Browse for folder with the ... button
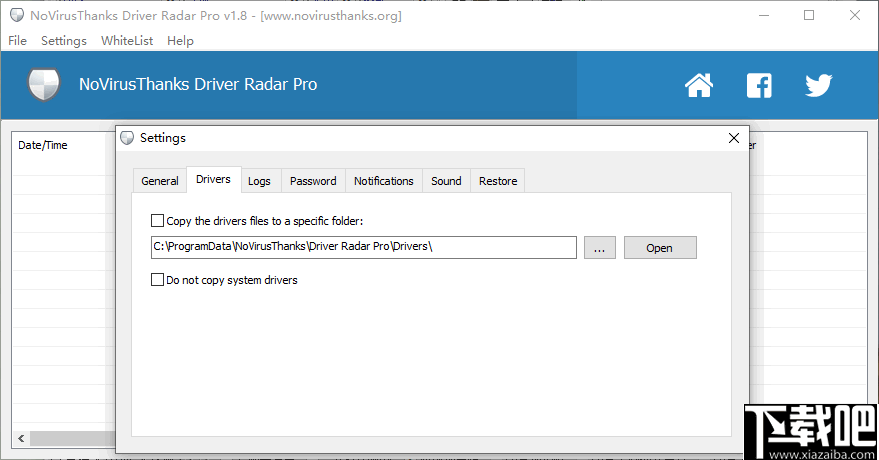This screenshot has height=460, width=879. 600,248
